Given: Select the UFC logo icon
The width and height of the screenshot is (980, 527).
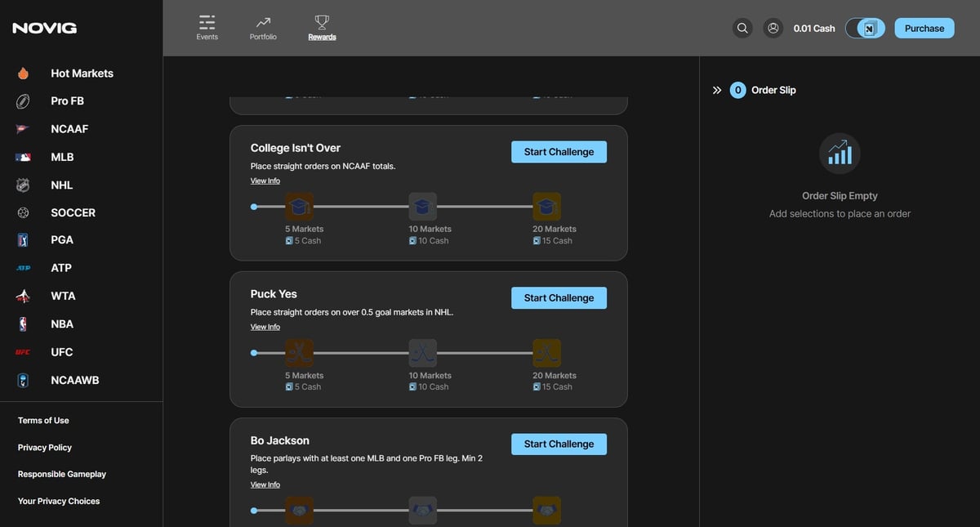Looking at the screenshot, I should (23, 352).
